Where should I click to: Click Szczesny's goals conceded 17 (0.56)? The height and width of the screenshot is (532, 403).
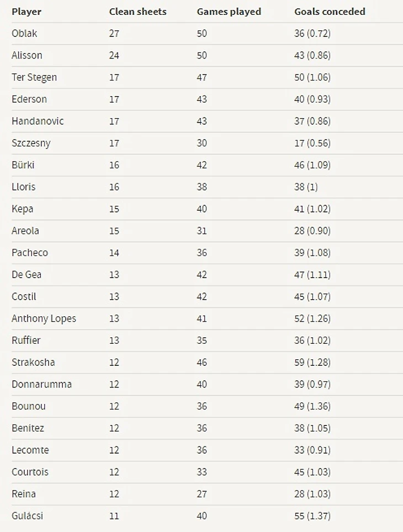coord(312,143)
